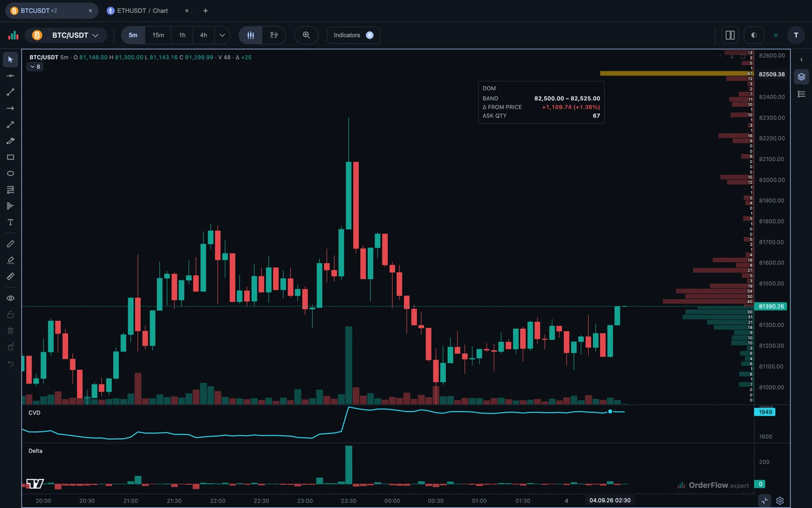Click the Indicators count badge

click(369, 35)
